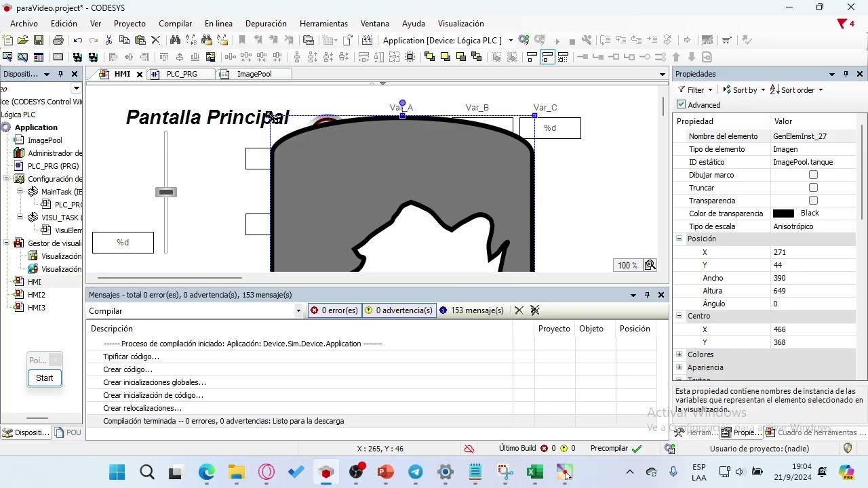
Task: Open a project with the folder icon
Action: point(23,41)
